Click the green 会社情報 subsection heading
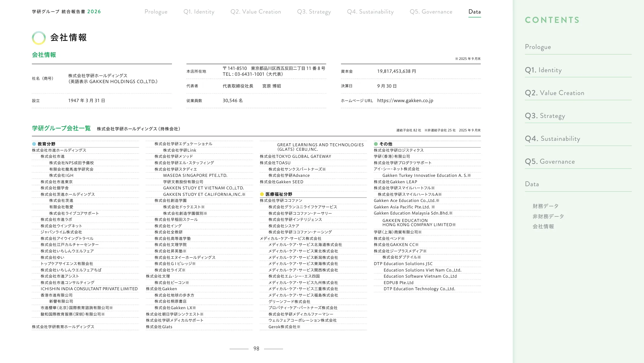The image size is (644, 363). 44,55
